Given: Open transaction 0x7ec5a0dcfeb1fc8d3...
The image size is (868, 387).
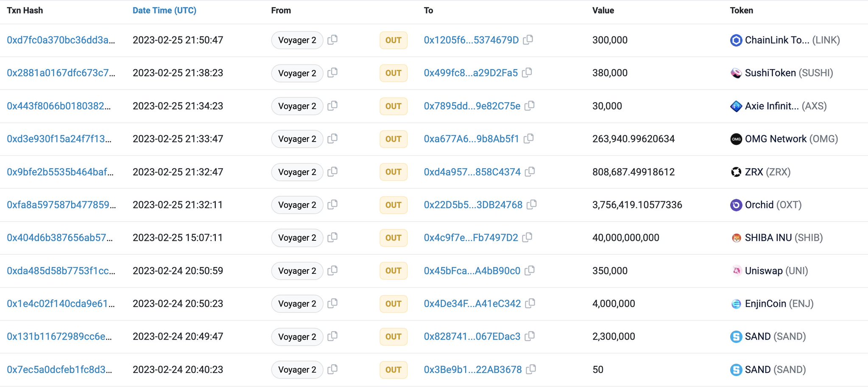Looking at the screenshot, I should pos(59,369).
